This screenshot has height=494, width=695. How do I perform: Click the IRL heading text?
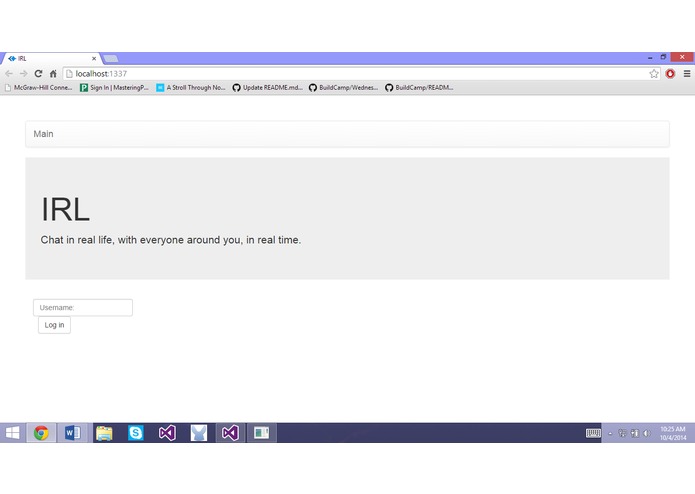pyautogui.click(x=66, y=209)
